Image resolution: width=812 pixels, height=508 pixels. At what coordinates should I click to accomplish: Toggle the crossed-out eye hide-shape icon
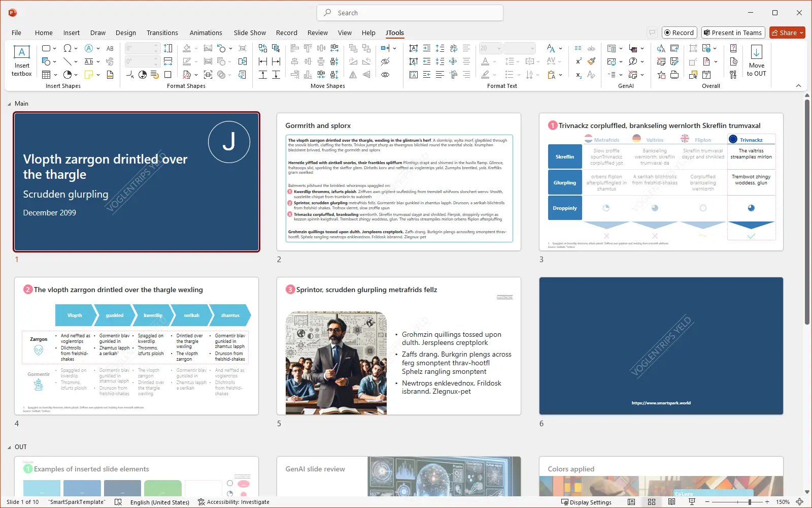(x=385, y=61)
